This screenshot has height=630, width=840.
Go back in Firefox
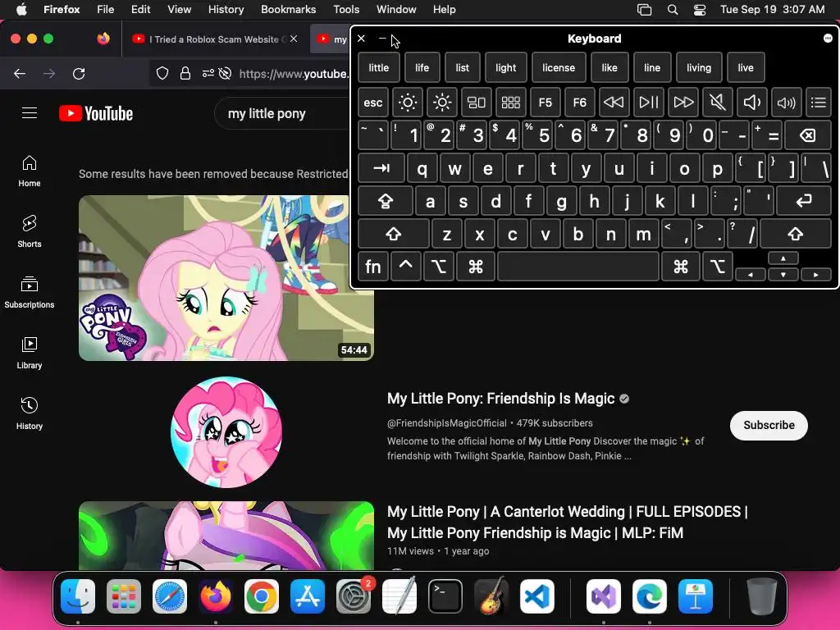point(20,73)
